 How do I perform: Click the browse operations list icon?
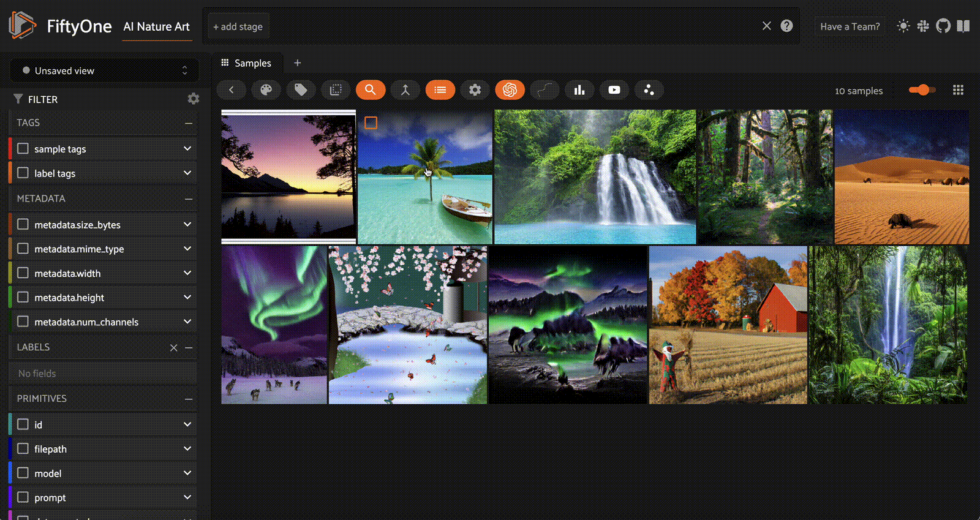click(x=440, y=90)
